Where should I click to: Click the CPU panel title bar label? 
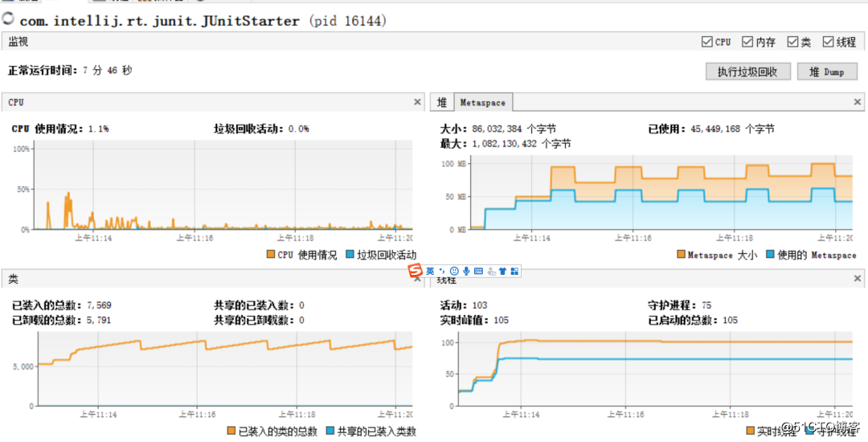tap(16, 102)
